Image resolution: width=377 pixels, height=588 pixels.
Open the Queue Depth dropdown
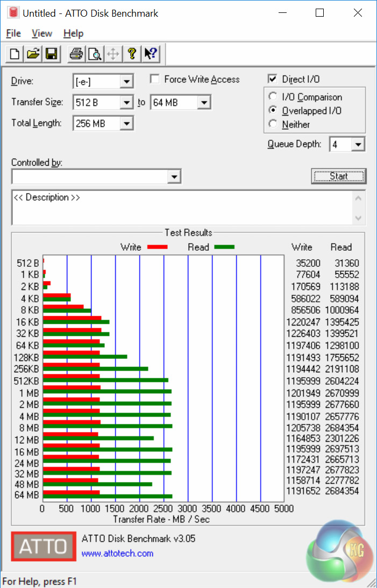[358, 144]
